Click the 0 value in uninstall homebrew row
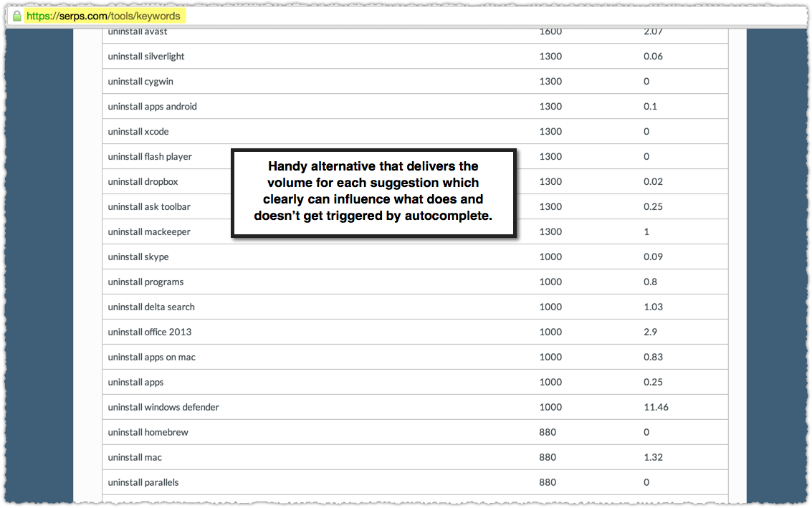 point(646,432)
